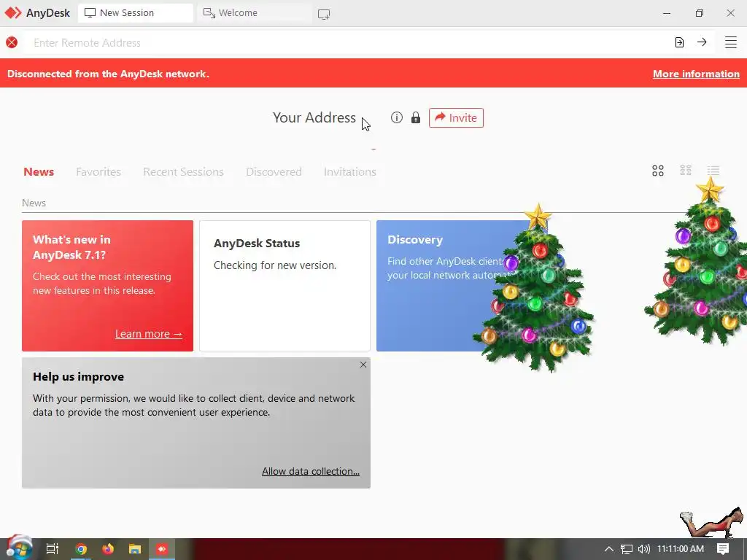
Task: Switch to list view
Action: pos(713,171)
